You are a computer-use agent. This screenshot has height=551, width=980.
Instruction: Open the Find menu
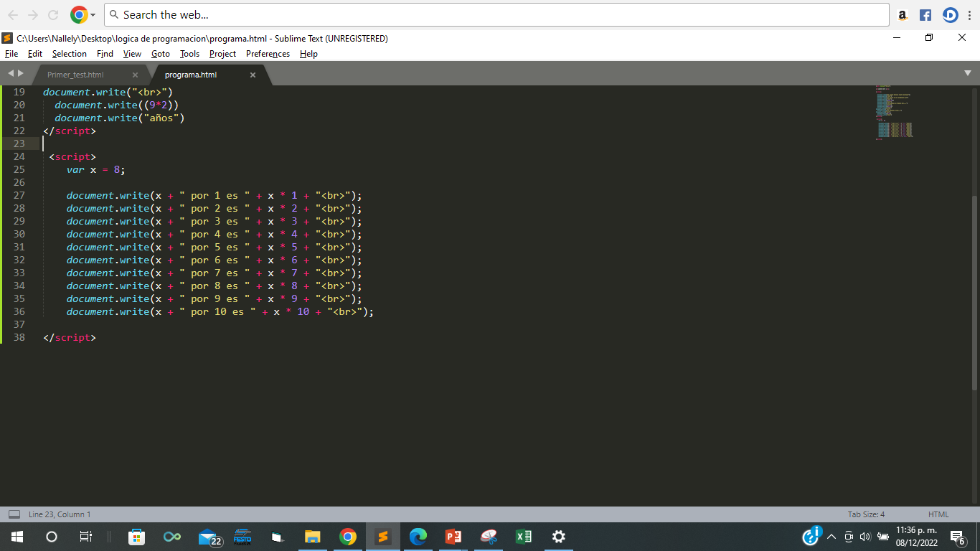105,54
